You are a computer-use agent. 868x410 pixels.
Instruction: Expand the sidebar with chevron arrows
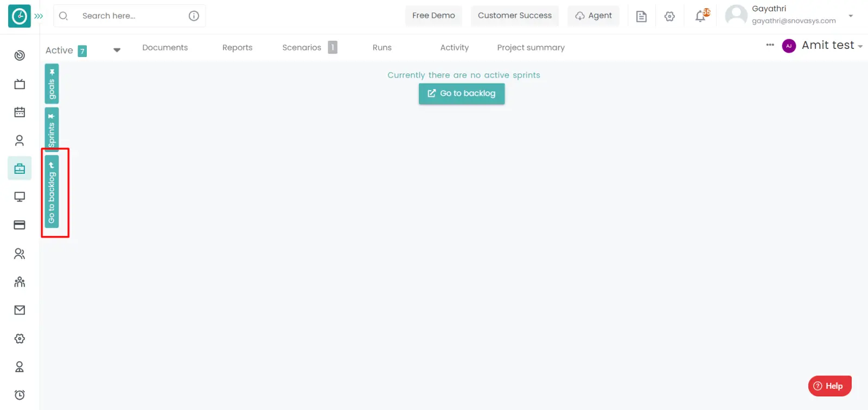coord(39,16)
